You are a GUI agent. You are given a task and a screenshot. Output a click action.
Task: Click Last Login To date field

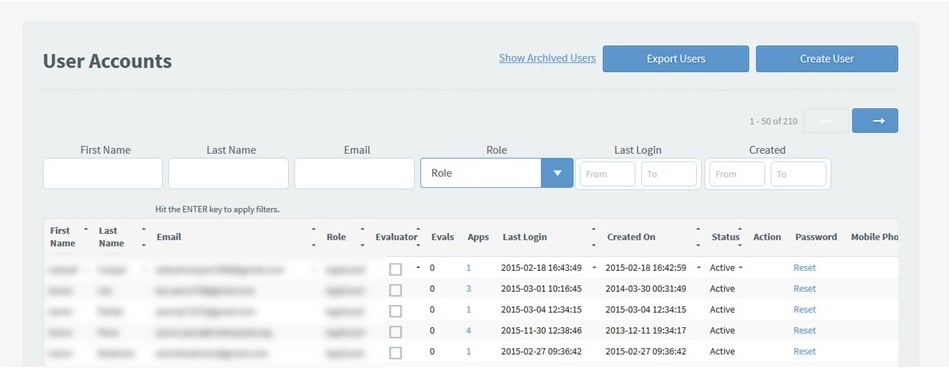669,174
